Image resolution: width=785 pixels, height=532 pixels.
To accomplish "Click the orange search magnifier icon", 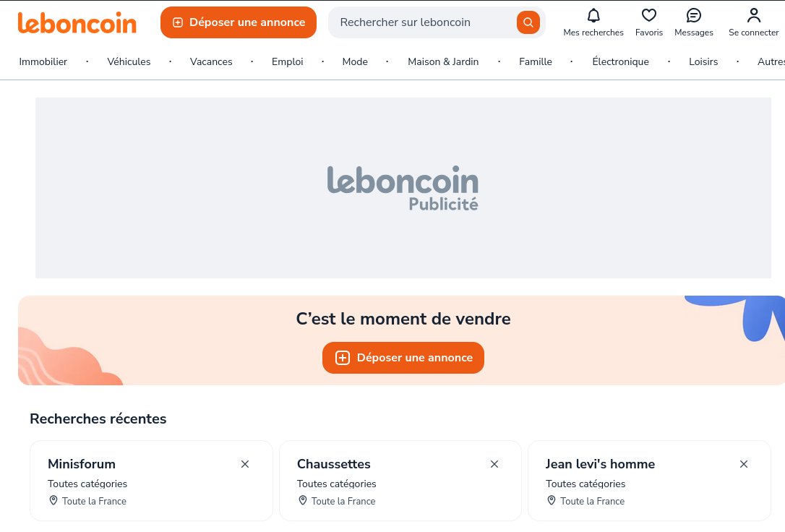I will pyautogui.click(x=528, y=22).
